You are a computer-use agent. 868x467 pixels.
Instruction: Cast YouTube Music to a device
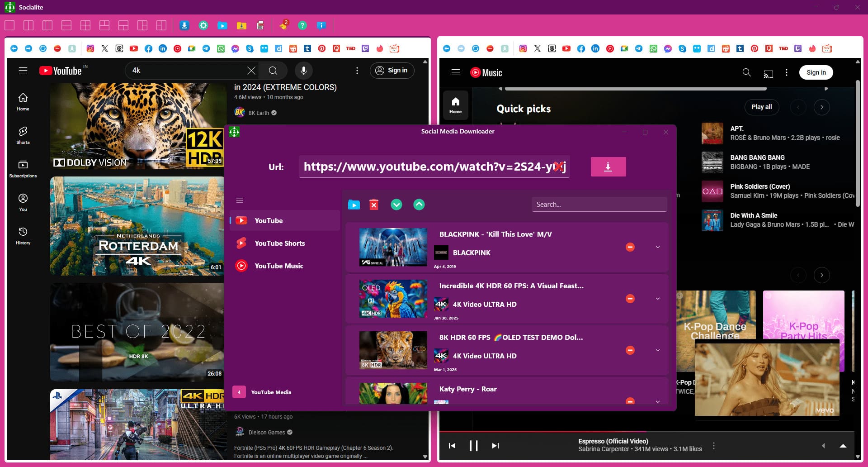[769, 73]
